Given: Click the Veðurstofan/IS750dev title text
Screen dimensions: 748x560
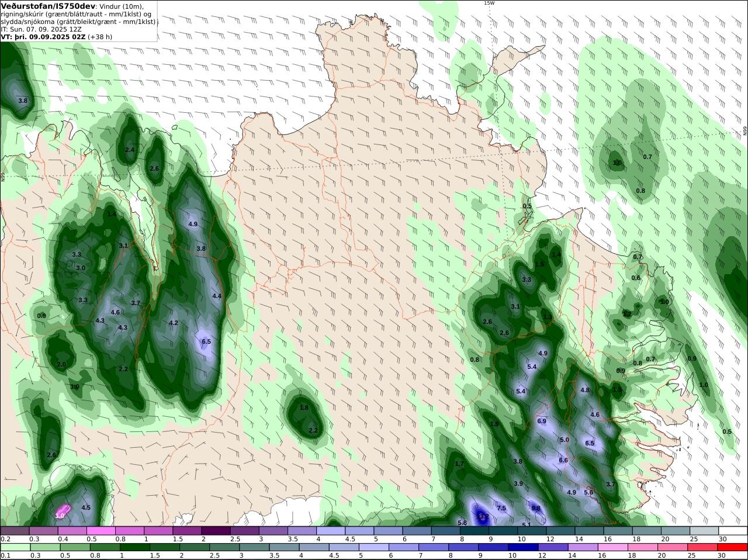Looking at the screenshot, I should (x=49, y=6).
